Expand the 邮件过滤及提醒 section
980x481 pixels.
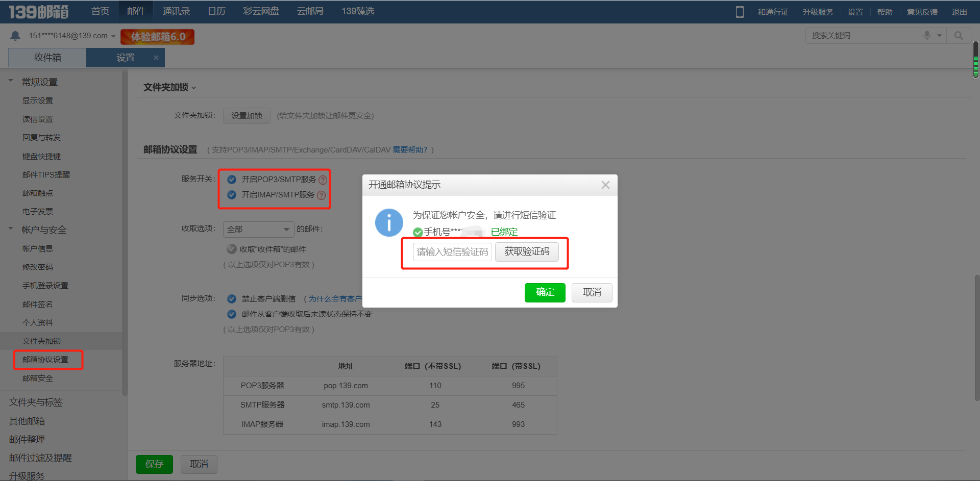(x=40, y=458)
